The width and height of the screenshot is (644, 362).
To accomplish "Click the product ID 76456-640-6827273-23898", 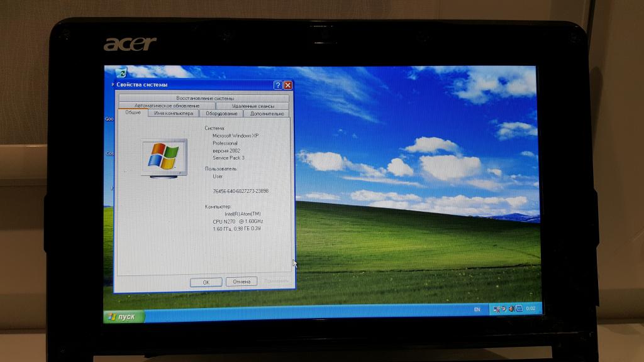I will 240,191.
